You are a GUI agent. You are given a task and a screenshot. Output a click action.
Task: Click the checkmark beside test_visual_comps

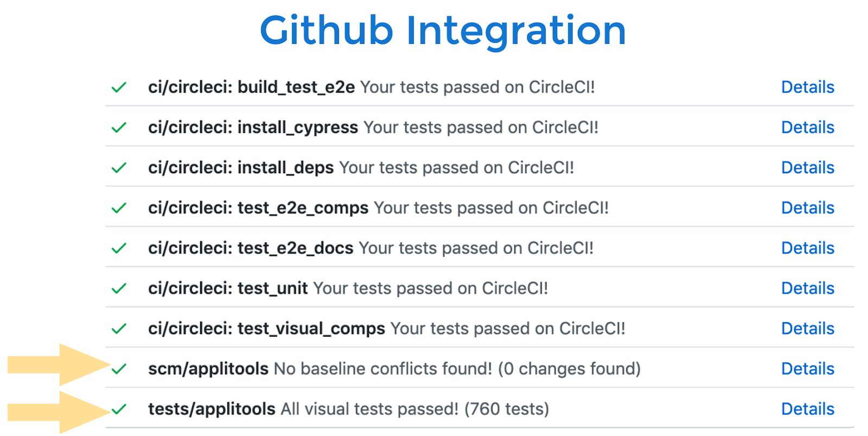119,328
